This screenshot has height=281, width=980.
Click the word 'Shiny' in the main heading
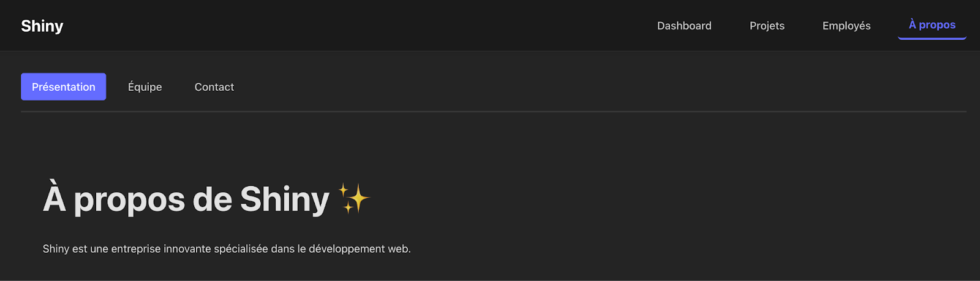click(284, 199)
